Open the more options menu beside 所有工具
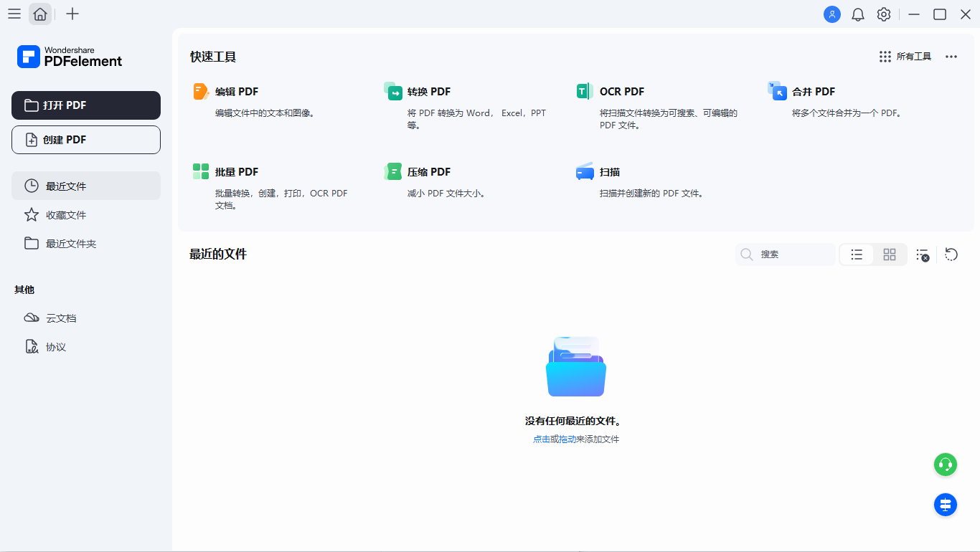The height and width of the screenshot is (552, 980). coord(951,56)
